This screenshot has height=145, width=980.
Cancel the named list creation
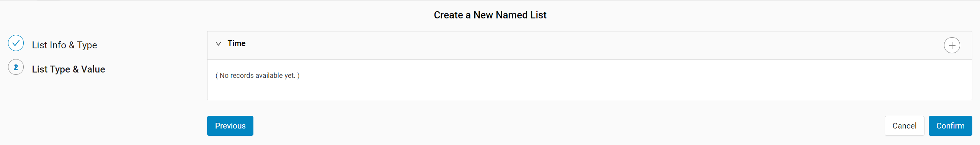pos(904,126)
